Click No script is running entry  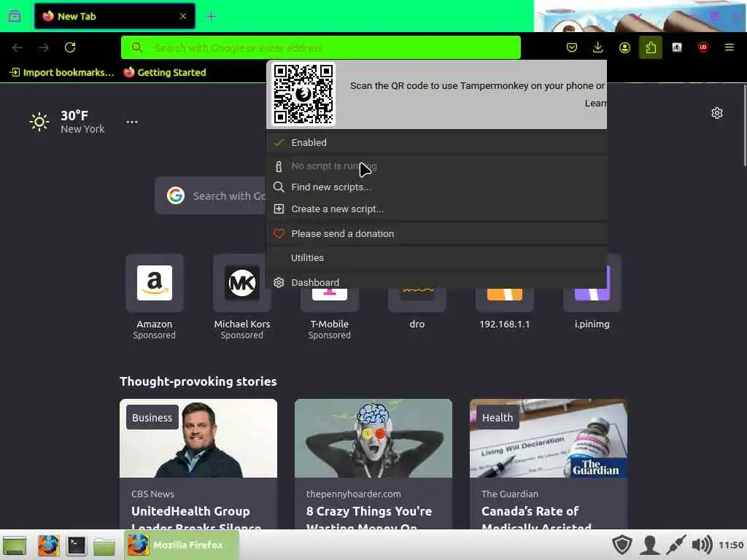[436, 166]
